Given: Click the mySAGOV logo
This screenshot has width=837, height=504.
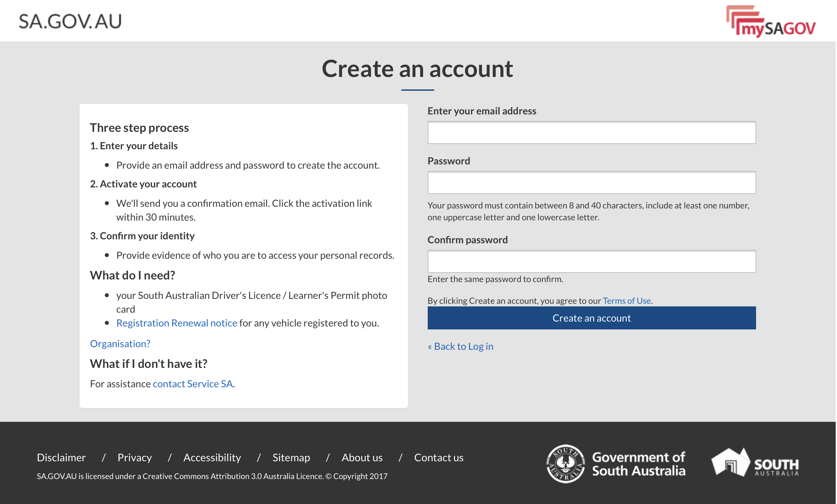Looking at the screenshot, I should tap(772, 21).
